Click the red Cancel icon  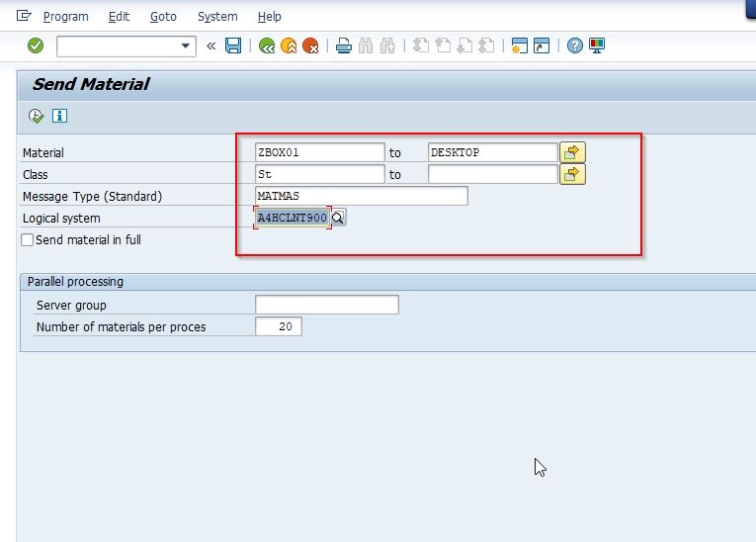[310, 45]
